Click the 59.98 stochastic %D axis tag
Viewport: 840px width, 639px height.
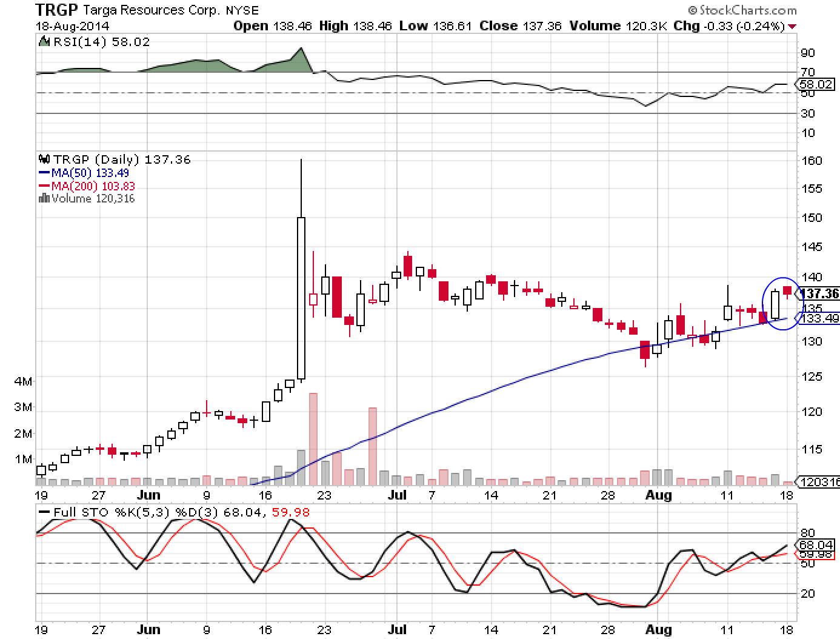(x=816, y=555)
